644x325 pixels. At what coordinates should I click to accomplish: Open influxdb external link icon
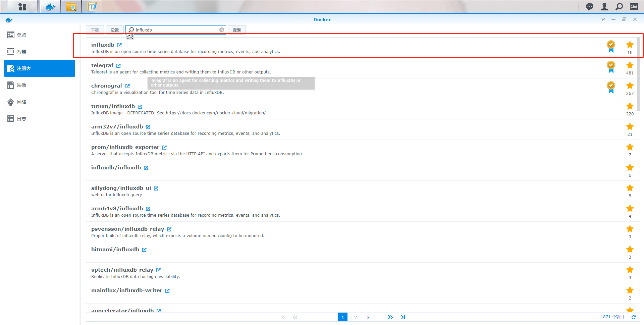119,45
